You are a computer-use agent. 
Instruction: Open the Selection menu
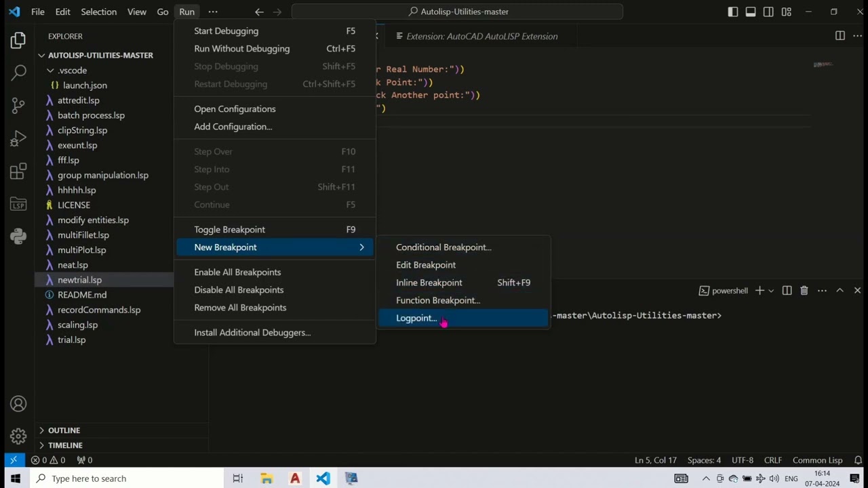(x=98, y=12)
